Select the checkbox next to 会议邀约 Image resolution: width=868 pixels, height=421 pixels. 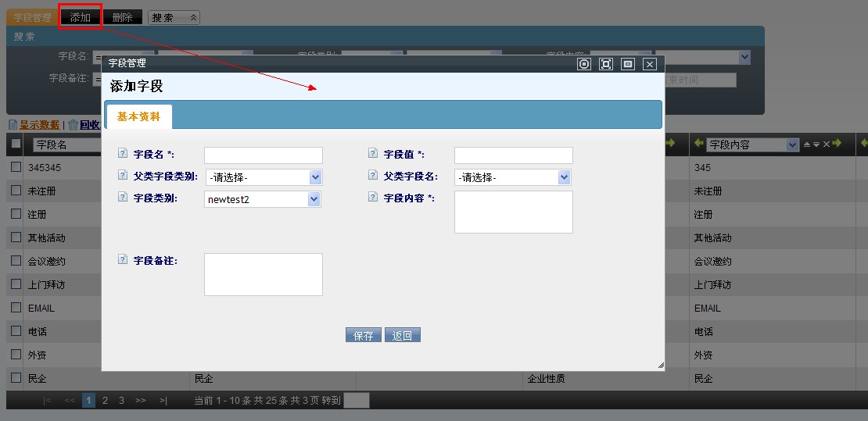click(16, 261)
